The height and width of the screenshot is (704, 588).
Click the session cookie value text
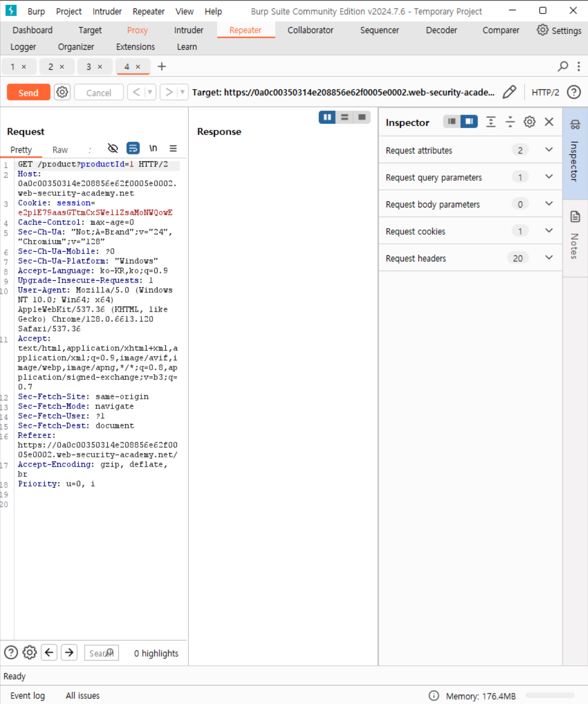95,213
